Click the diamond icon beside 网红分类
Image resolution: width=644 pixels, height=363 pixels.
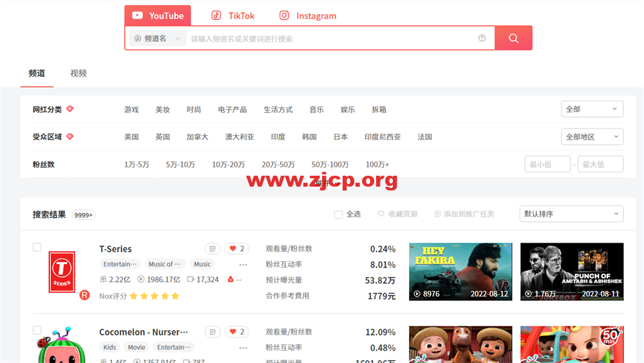[70, 109]
